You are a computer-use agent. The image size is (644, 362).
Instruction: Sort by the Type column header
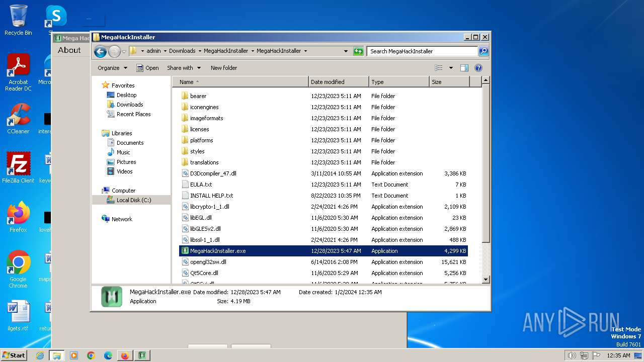pyautogui.click(x=399, y=82)
